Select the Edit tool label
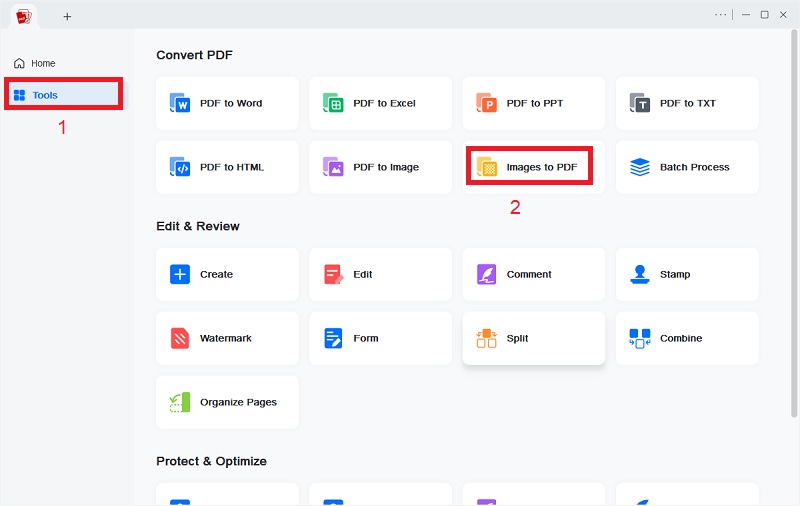Screen dimensions: 800x506 363,274
